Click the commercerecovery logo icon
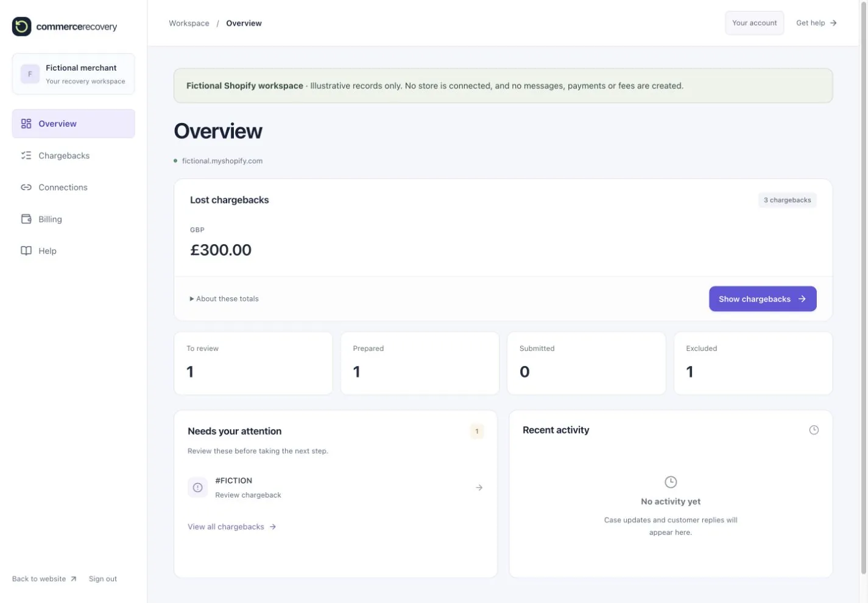868x603 pixels. tap(22, 26)
